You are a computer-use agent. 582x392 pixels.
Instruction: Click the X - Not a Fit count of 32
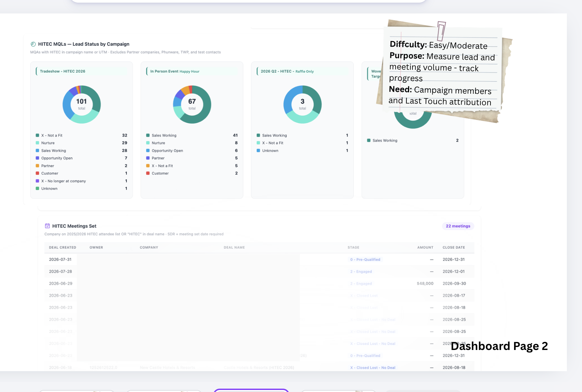(125, 135)
